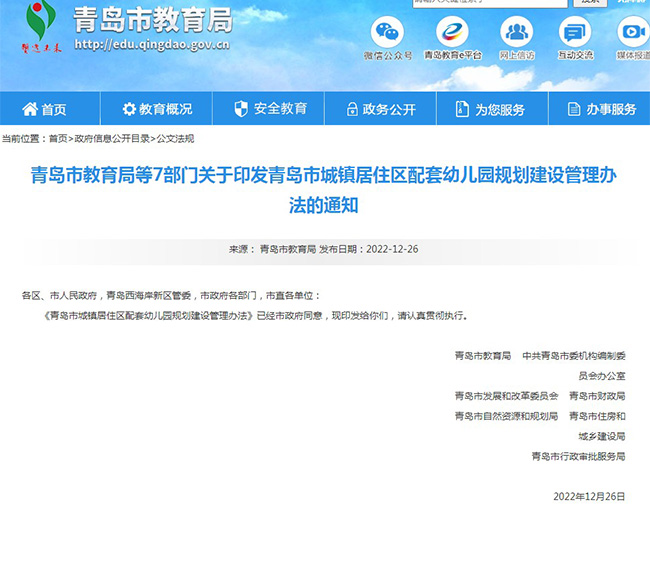Click the 发布日期：2022-12-26 text
The width and height of the screenshot is (650, 572).
pyautogui.click(x=369, y=250)
